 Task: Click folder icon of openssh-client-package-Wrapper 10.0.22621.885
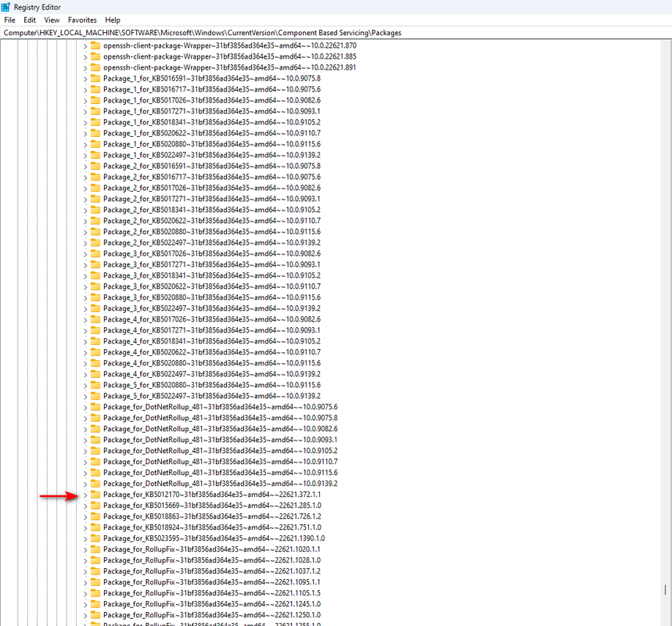(x=95, y=56)
